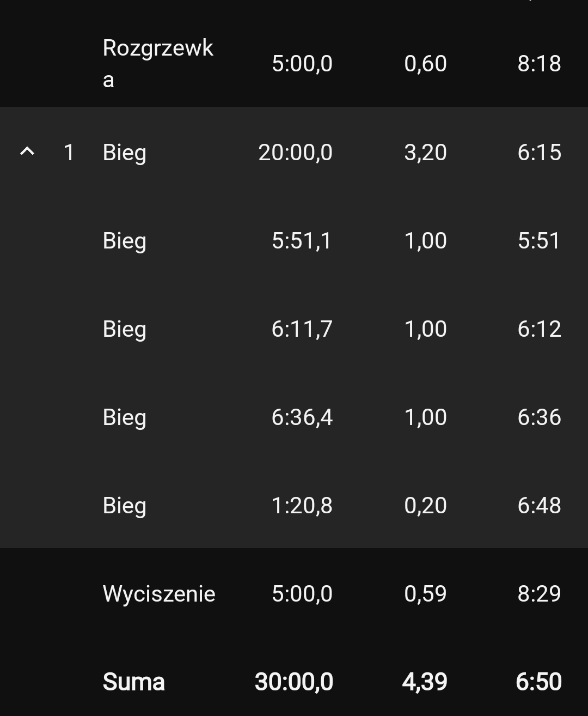Screen dimensions: 588x716
Task: Select the 1:20,8 split time
Action: point(302,506)
